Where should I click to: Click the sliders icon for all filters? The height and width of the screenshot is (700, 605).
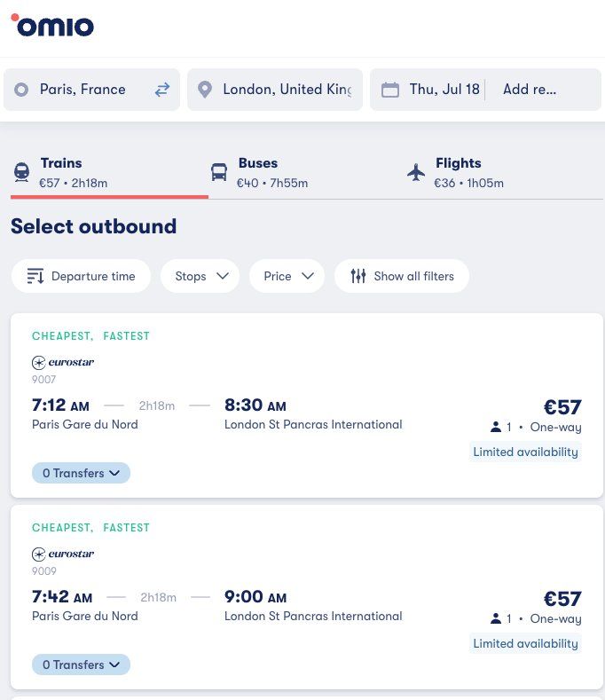tap(358, 276)
